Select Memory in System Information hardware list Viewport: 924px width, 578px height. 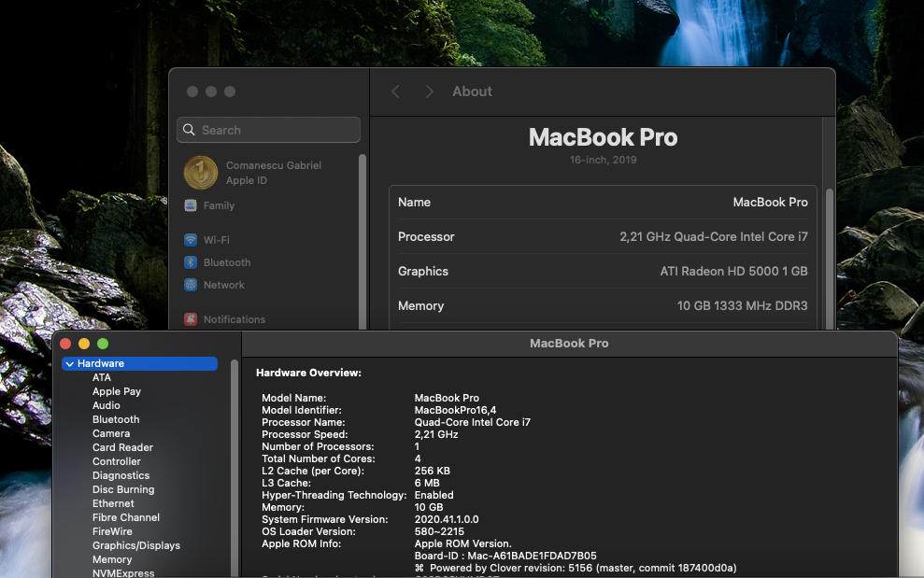tap(112, 559)
